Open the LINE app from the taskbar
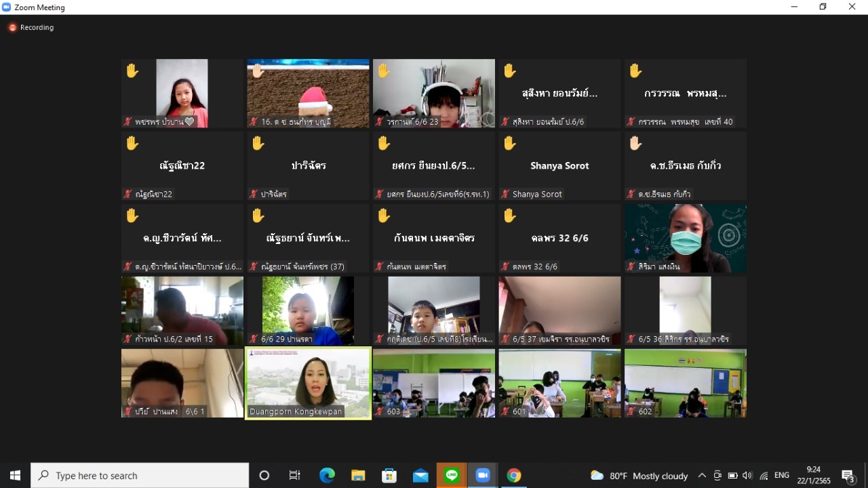 click(x=452, y=476)
